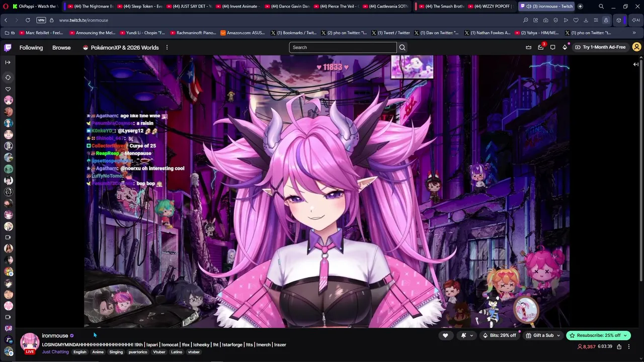Open PokémonXP & 2026 Worlds link
This screenshot has width=644, height=362.
121,47
